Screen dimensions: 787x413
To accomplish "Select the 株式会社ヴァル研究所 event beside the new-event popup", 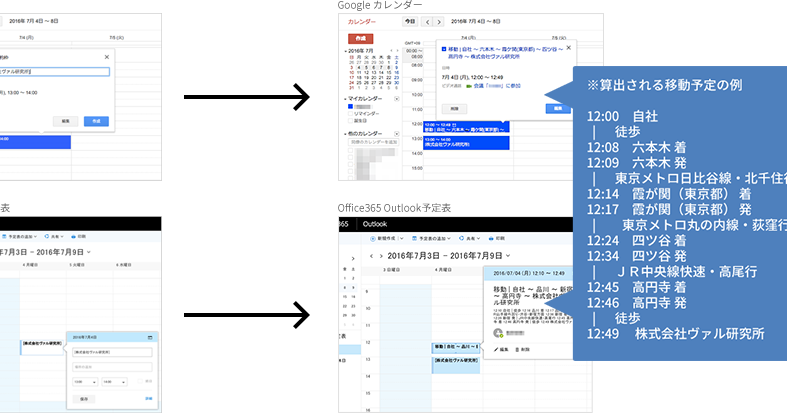I will 42,348.
